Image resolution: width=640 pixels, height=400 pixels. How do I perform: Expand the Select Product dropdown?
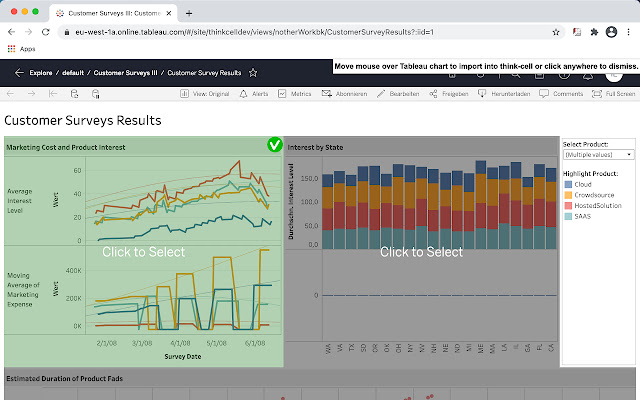point(598,155)
